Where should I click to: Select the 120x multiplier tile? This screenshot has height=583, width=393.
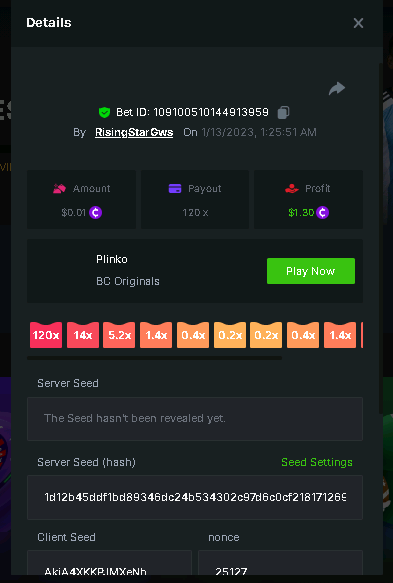[x=46, y=335]
